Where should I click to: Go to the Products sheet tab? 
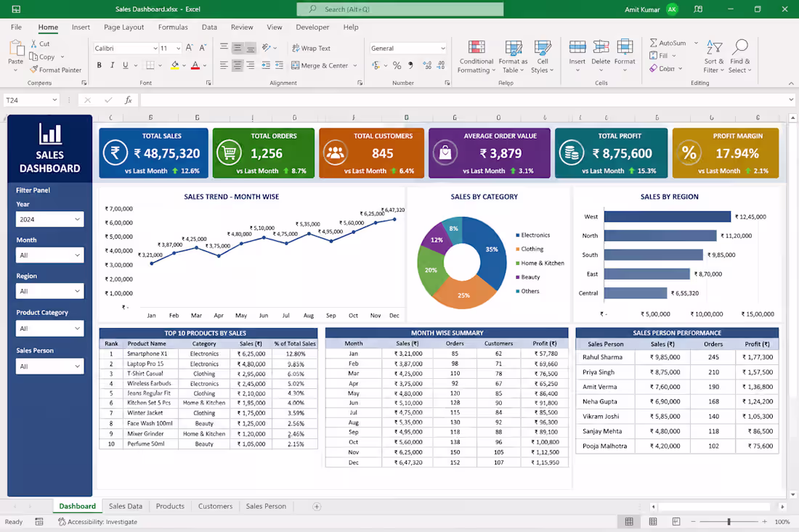(170, 506)
